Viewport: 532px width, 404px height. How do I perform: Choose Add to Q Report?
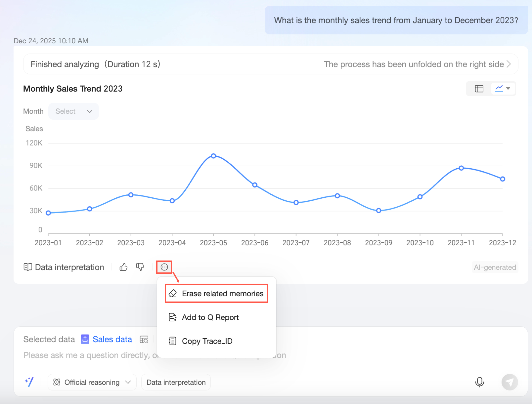pos(210,317)
